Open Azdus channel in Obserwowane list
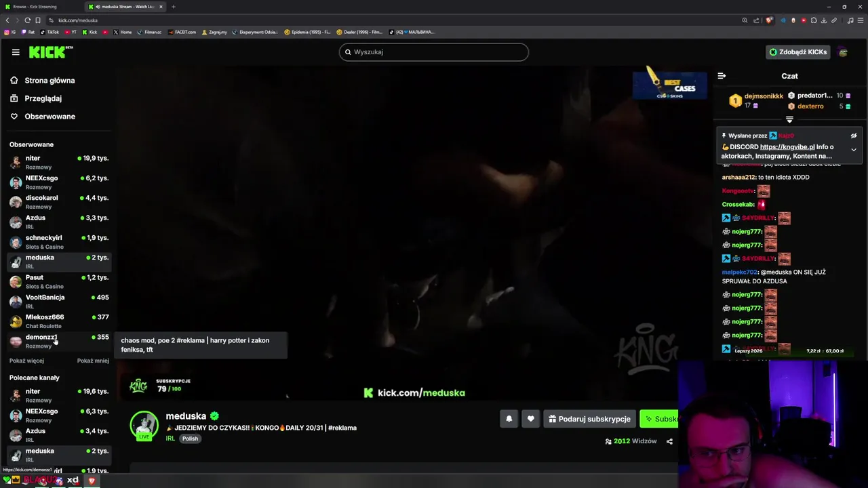This screenshot has height=488, width=868. click(x=58, y=222)
